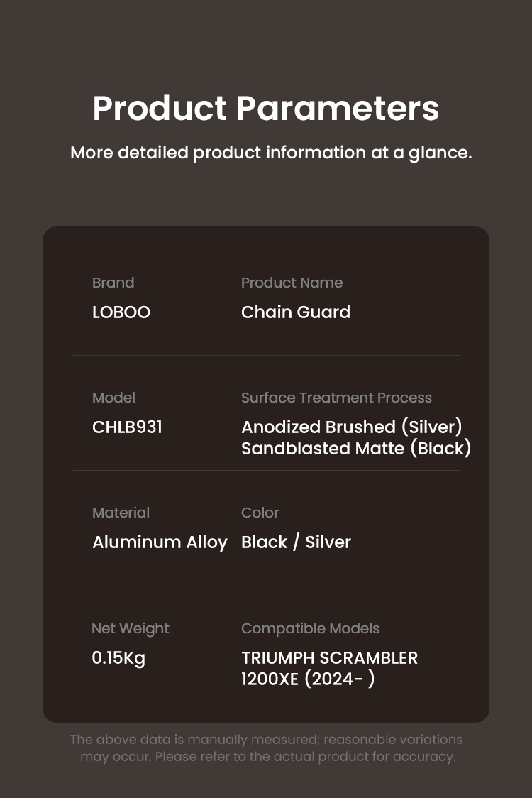This screenshot has height=798, width=532.
Task: Click the Net Weight label
Action: pyautogui.click(x=131, y=629)
